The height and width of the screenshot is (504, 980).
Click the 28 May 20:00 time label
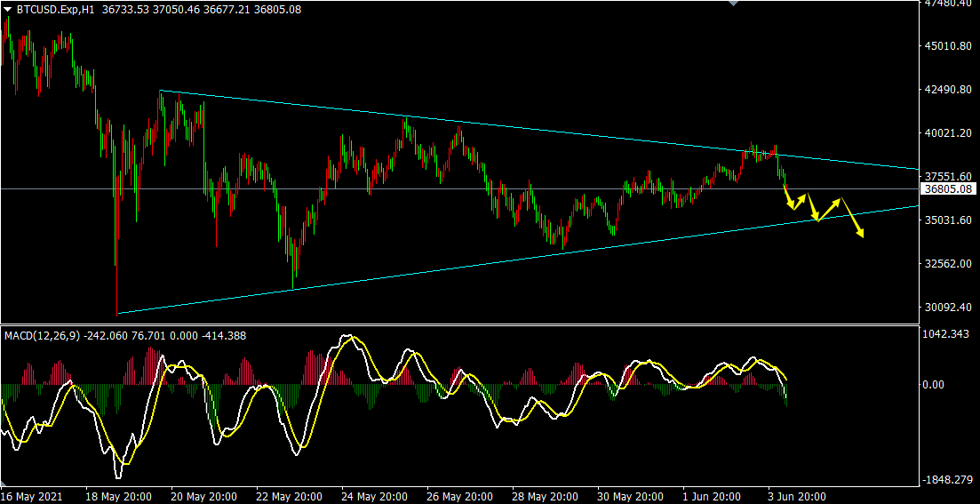pos(546,496)
